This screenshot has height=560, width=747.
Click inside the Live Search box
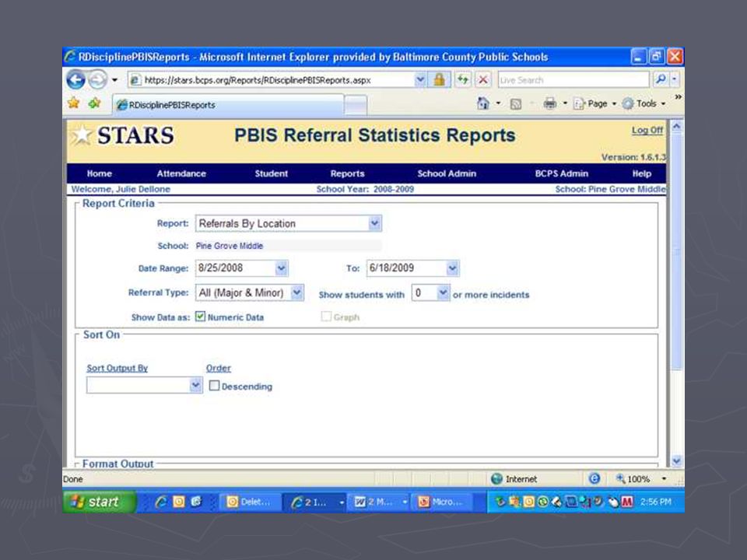[573, 79]
